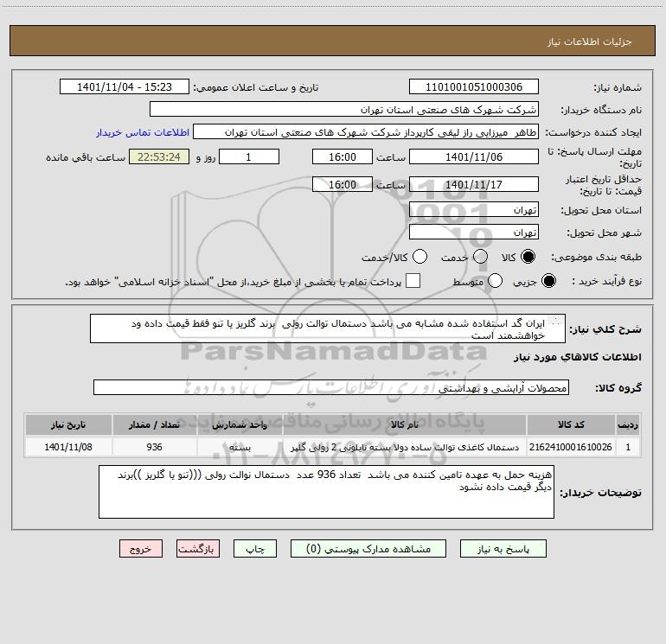Click the تعداد / مقدار column header

coord(155,424)
